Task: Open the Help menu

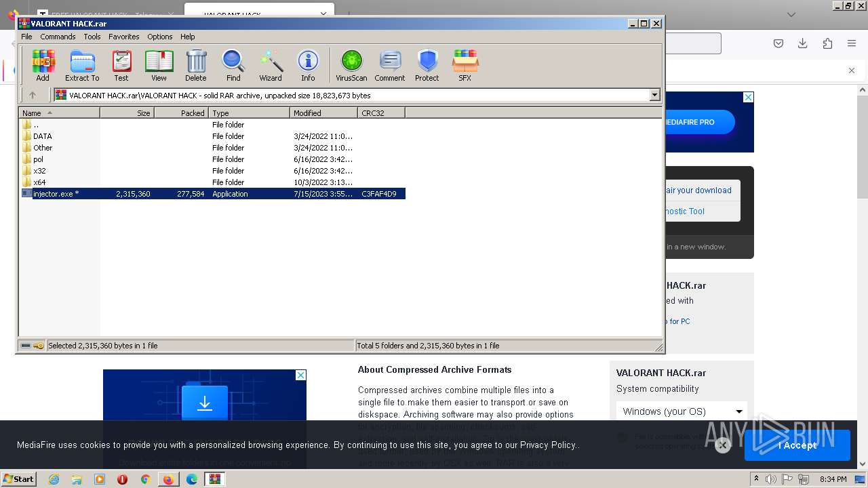Action: click(188, 37)
